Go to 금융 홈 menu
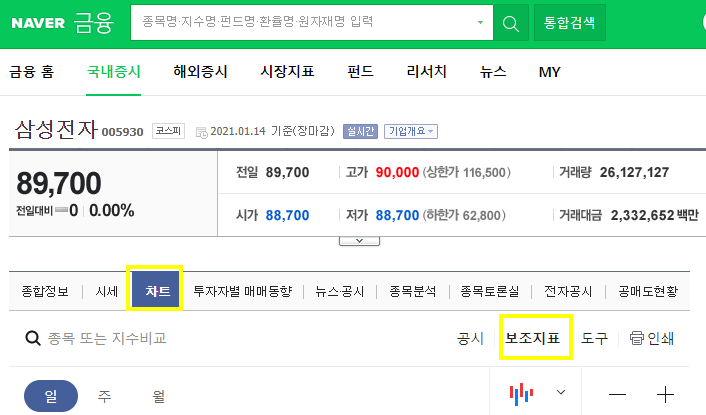706x415 pixels. pyautogui.click(x=32, y=72)
